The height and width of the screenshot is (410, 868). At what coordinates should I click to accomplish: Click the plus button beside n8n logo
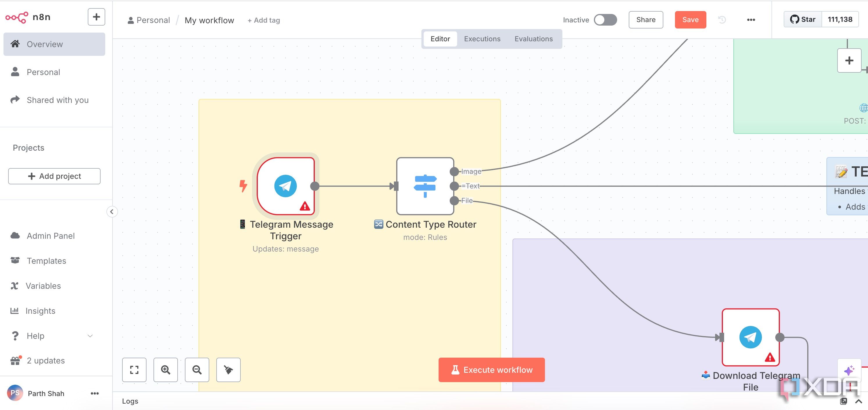tap(97, 17)
